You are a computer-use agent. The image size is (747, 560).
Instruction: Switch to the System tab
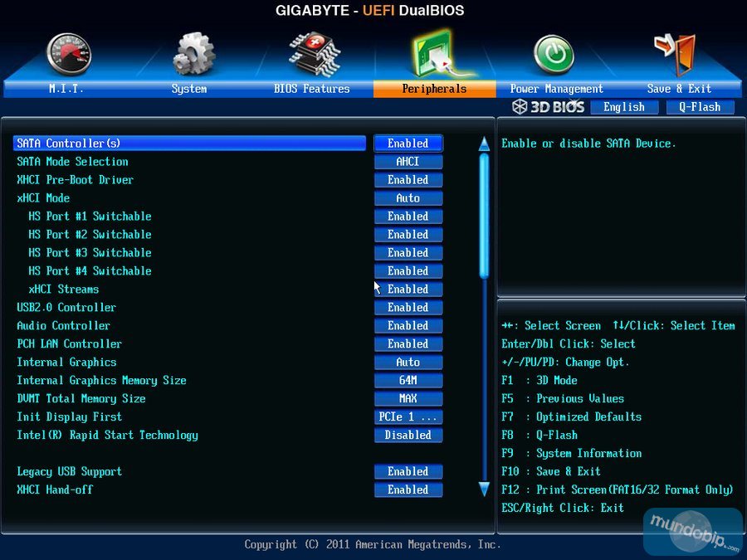tap(189, 89)
